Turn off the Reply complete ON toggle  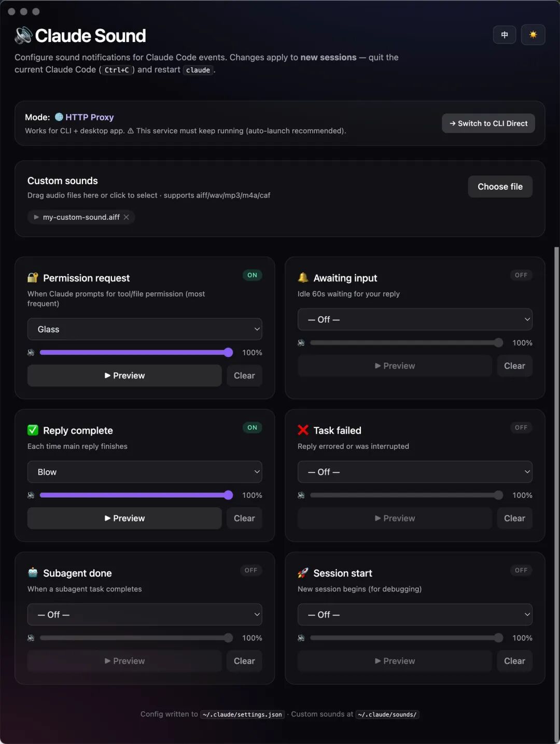(252, 428)
